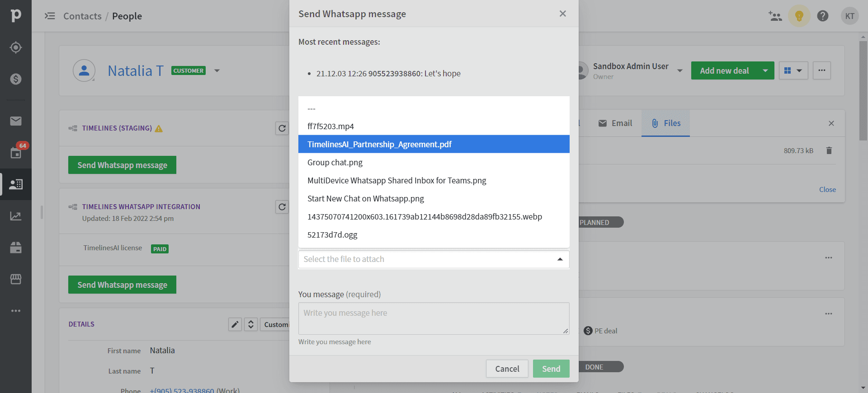Open the Pipeliner logo home icon
This screenshot has width=868, height=393.
(x=16, y=15)
